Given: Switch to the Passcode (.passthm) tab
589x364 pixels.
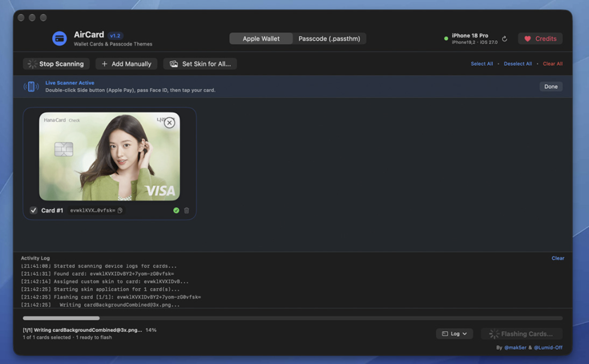Looking at the screenshot, I should click(329, 39).
